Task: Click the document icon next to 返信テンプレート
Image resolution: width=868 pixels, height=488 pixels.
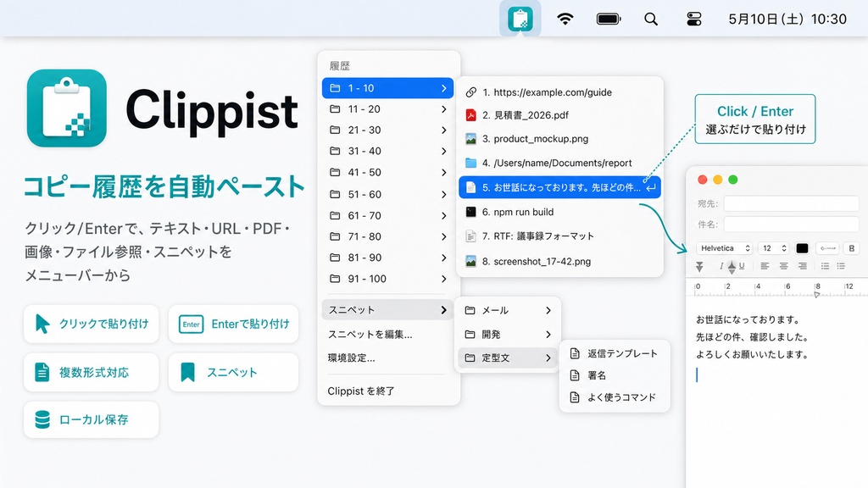Action: [x=575, y=353]
